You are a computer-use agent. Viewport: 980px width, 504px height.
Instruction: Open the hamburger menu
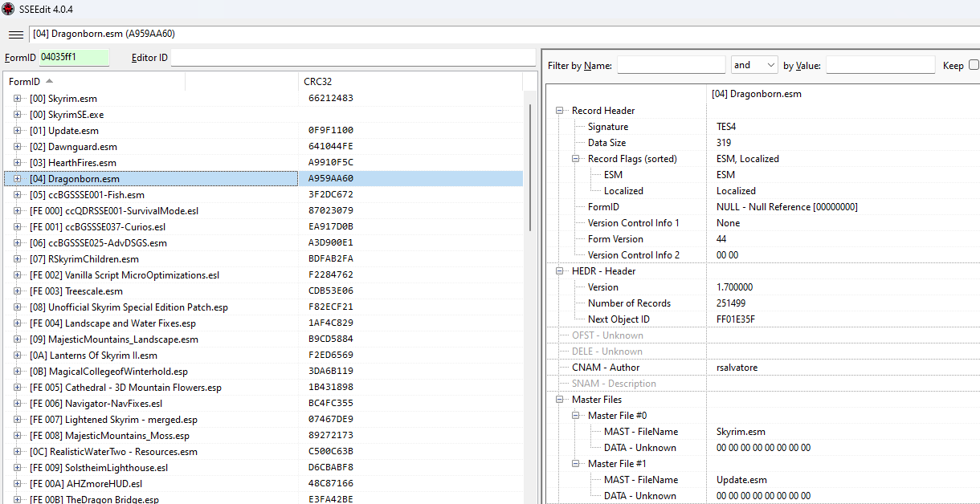tap(15, 34)
